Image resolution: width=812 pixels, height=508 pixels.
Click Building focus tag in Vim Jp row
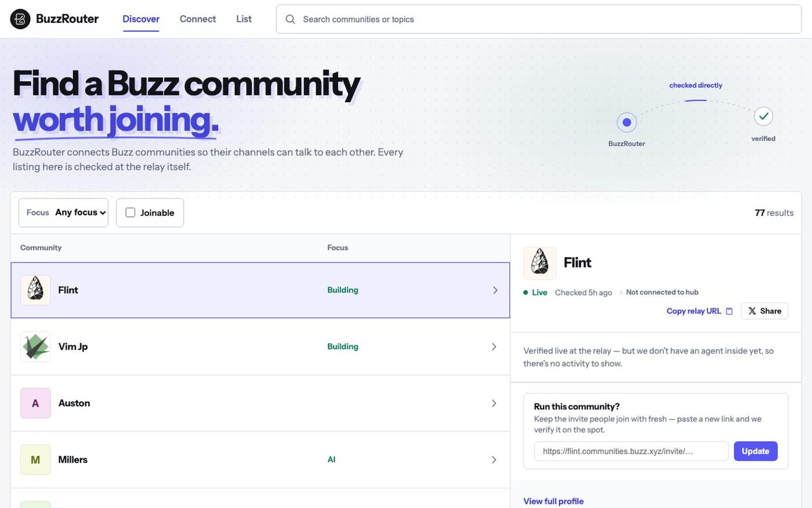[x=343, y=347]
